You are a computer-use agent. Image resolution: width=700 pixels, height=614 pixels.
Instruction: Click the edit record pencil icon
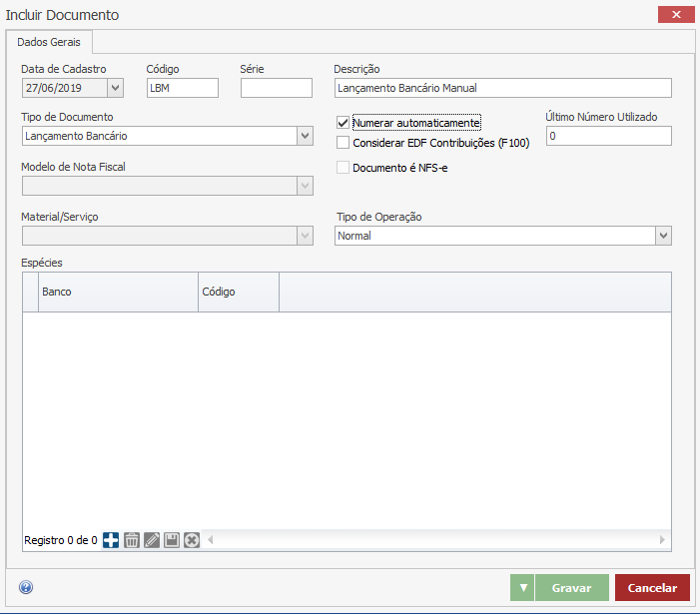coord(152,540)
